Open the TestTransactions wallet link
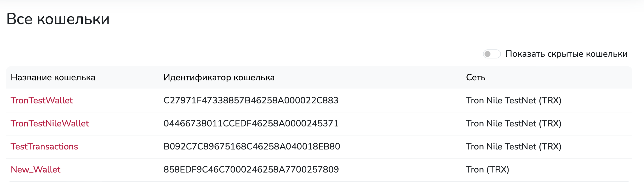644x186 pixels. pos(44,147)
